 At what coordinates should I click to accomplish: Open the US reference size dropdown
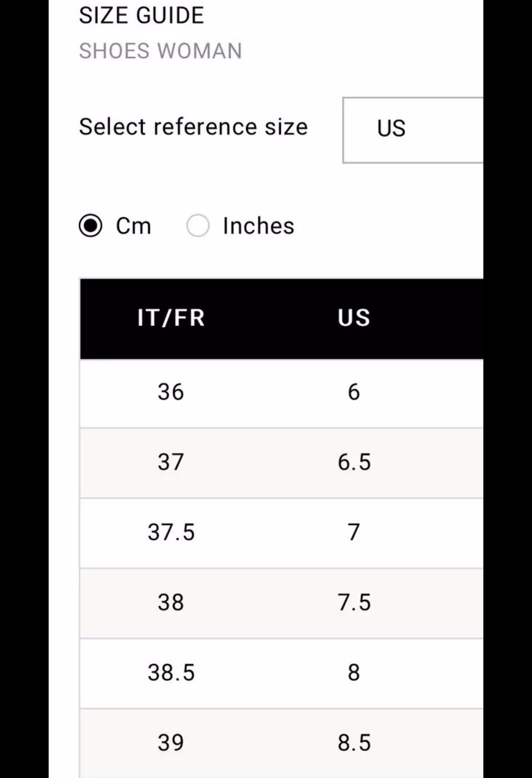coord(413,130)
